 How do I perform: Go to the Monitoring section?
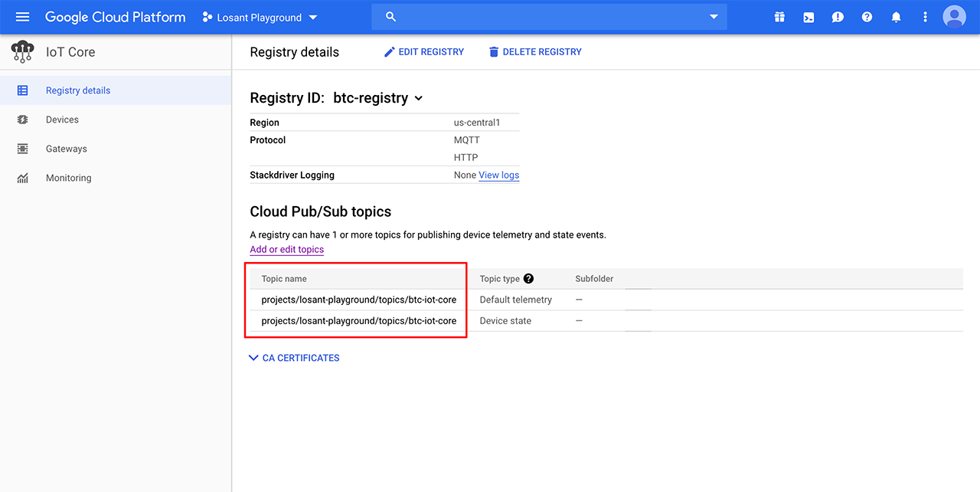tap(68, 177)
